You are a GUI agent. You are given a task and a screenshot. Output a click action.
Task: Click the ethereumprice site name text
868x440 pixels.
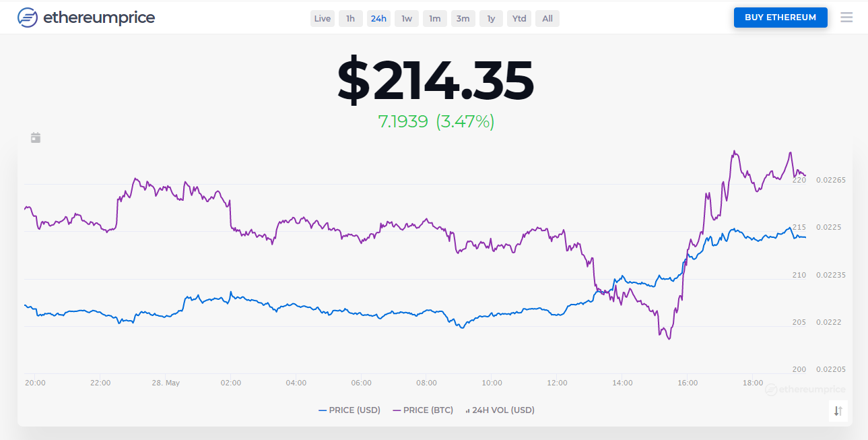point(99,18)
